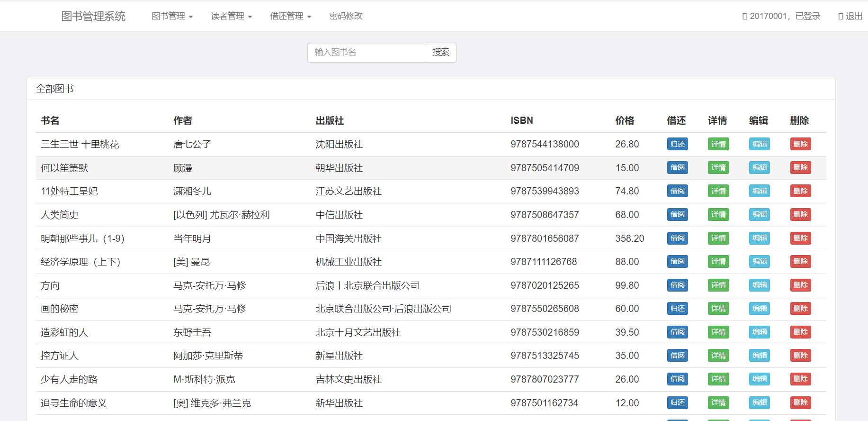Delete the 何以笙箫默 book
The image size is (868, 421).
coord(800,167)
